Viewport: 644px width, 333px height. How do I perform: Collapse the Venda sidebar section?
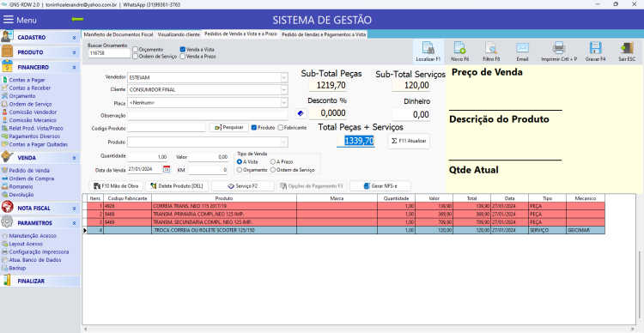(x=75, y=158)
